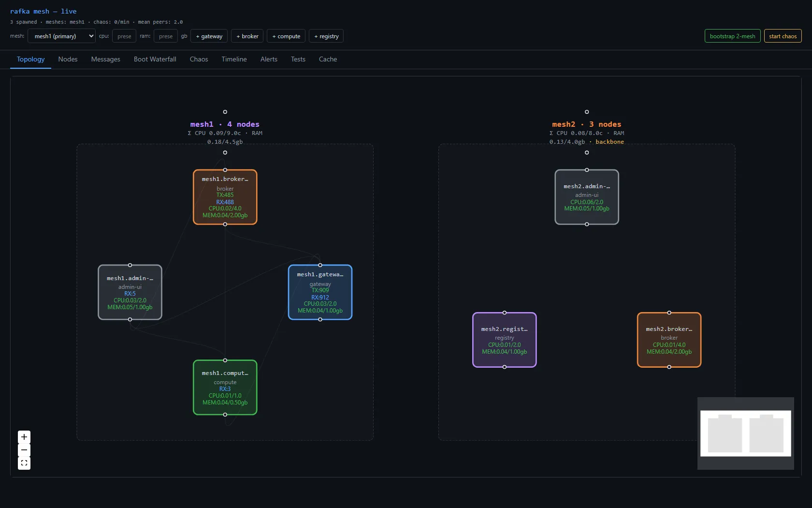812x508 pixels.
Task: Open the Nodes tab
Action: click(68, 59)
